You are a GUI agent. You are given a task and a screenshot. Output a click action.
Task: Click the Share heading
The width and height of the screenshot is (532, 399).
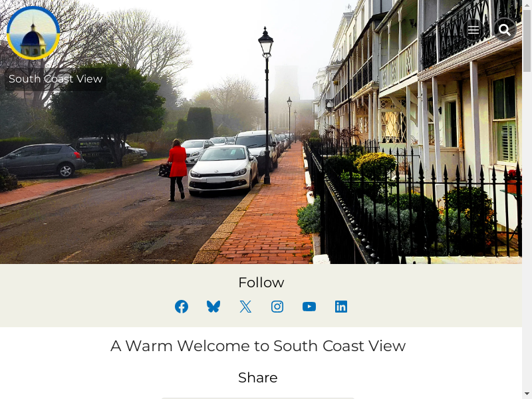point(258,378)
